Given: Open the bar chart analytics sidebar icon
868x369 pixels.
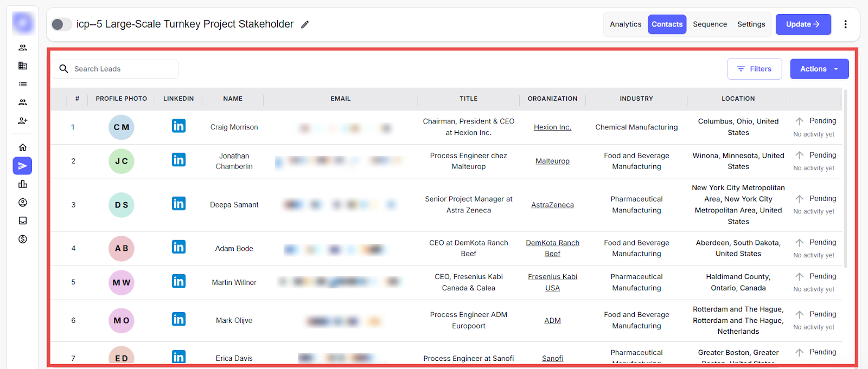Looking at the screenshot, I should (x=22, y=184).
